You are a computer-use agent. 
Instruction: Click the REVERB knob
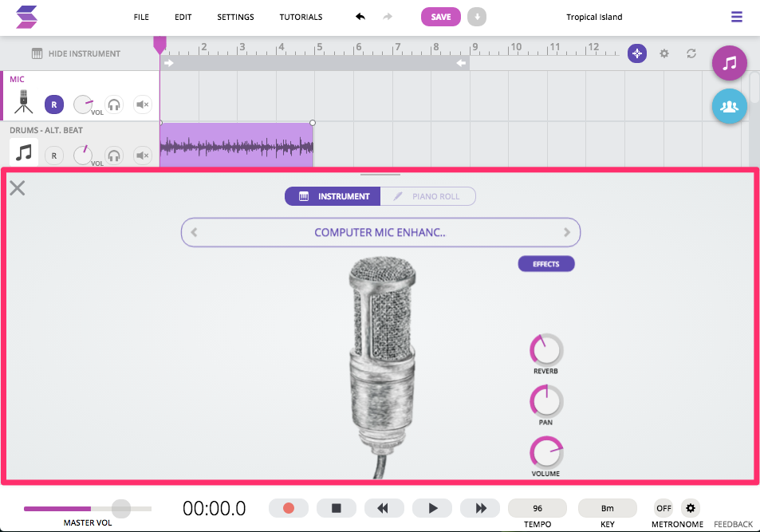coord(546,349)
